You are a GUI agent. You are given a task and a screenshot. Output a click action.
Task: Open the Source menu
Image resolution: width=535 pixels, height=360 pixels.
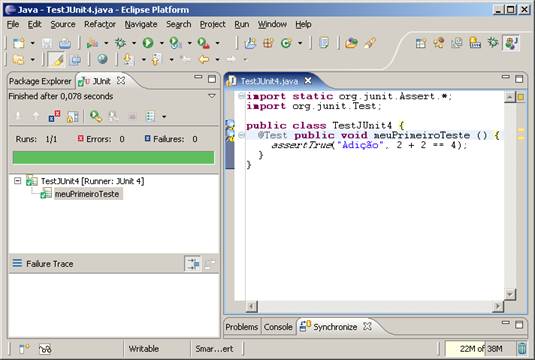[x=63, y=25]
